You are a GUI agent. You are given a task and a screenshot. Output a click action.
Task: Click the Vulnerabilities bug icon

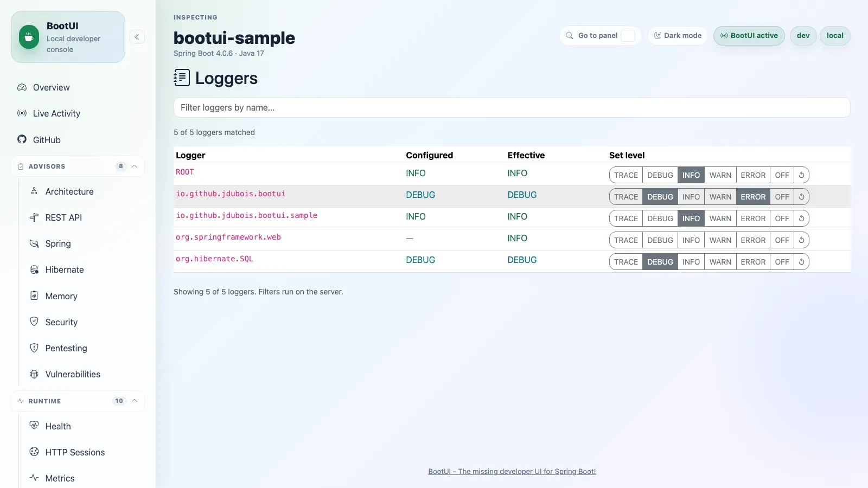(34, 374)
